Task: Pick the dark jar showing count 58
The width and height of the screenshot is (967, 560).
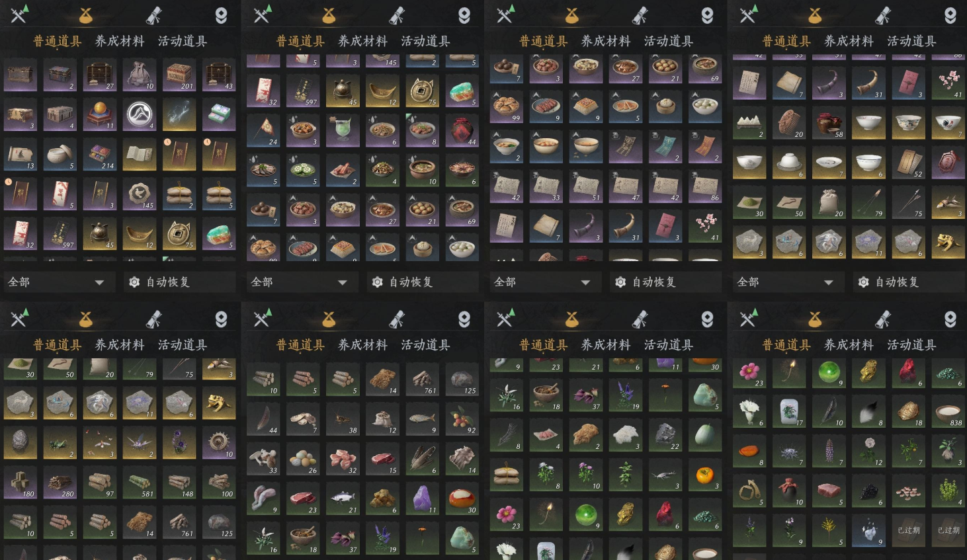Action: tap(829, 122)
